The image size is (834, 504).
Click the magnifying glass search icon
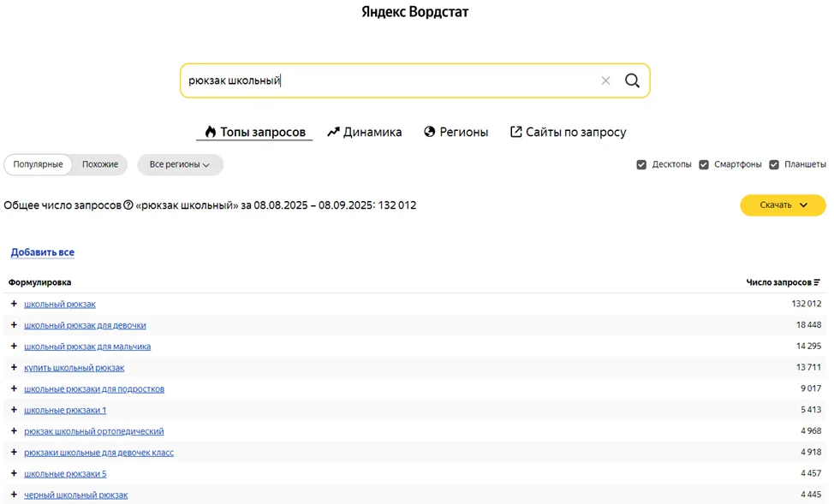coord(632,80)
